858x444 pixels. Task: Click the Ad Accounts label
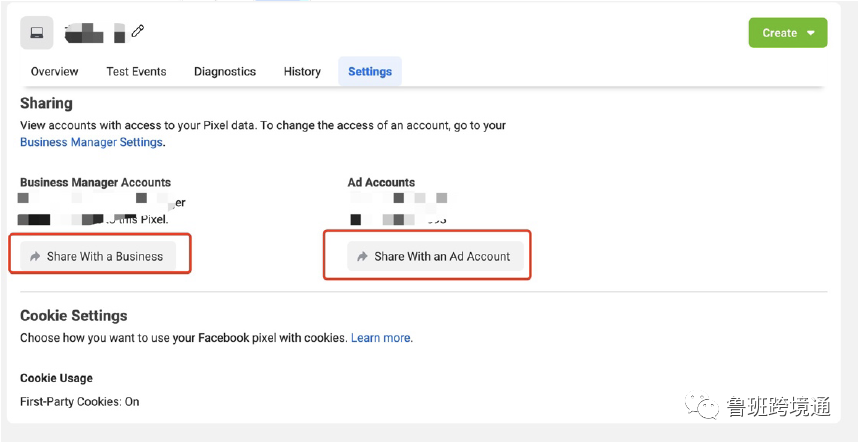pos(381,183)
